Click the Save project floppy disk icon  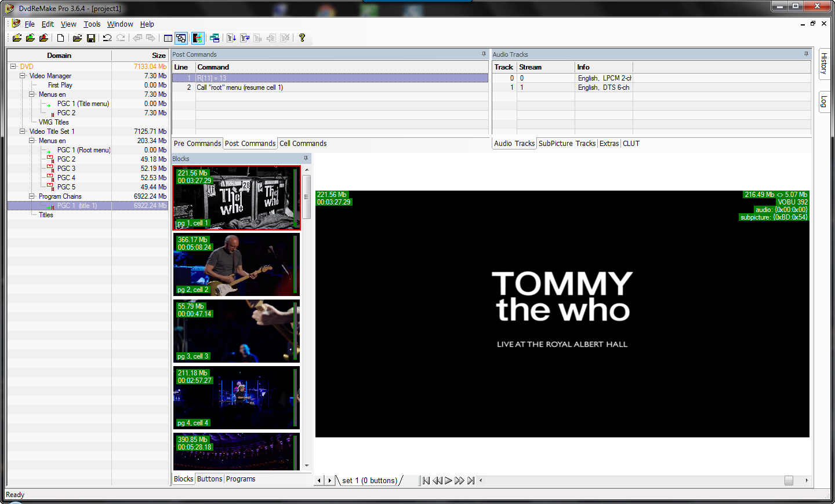[x=91, y=38]
